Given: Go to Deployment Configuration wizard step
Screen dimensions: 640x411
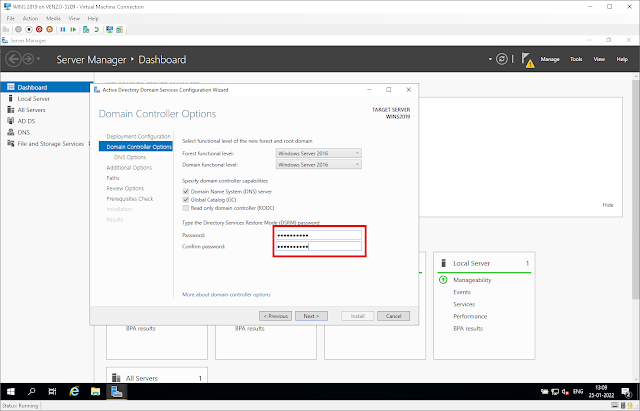Looking at the screenshot, I should (x=138, y=136).
